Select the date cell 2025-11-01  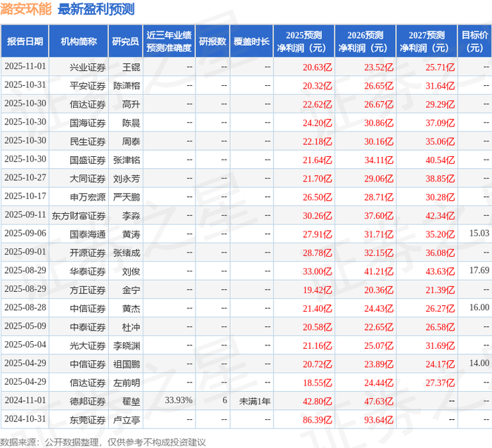pos(25,67)
